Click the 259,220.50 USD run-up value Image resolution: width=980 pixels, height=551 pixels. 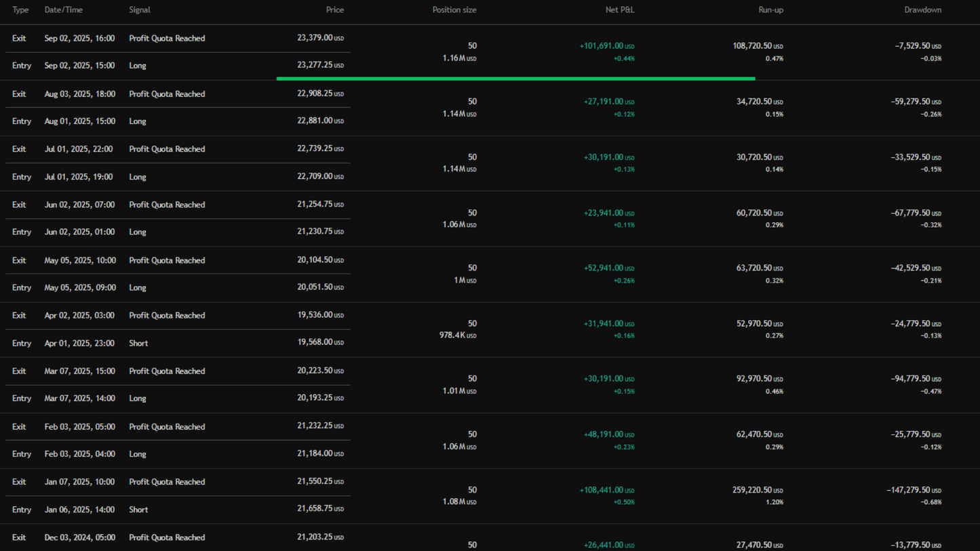758,490
